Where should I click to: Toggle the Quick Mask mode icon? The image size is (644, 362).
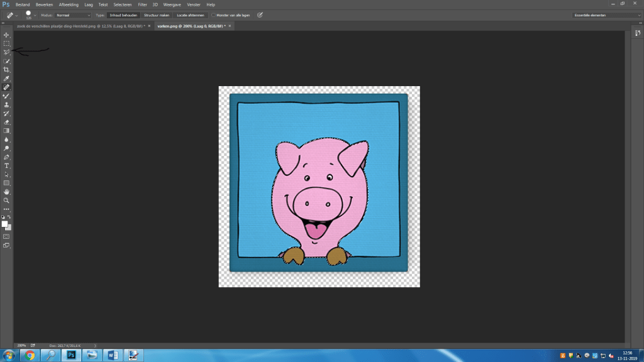point(6,236)
